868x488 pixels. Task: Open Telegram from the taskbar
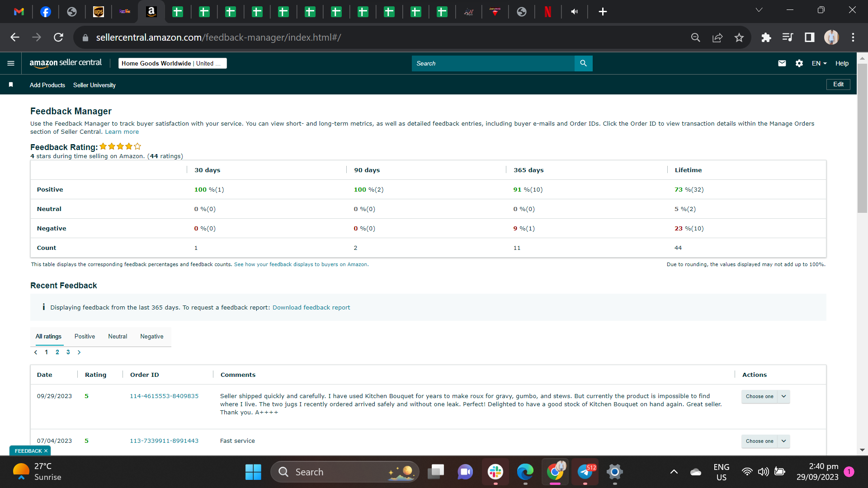coord(585,472)
